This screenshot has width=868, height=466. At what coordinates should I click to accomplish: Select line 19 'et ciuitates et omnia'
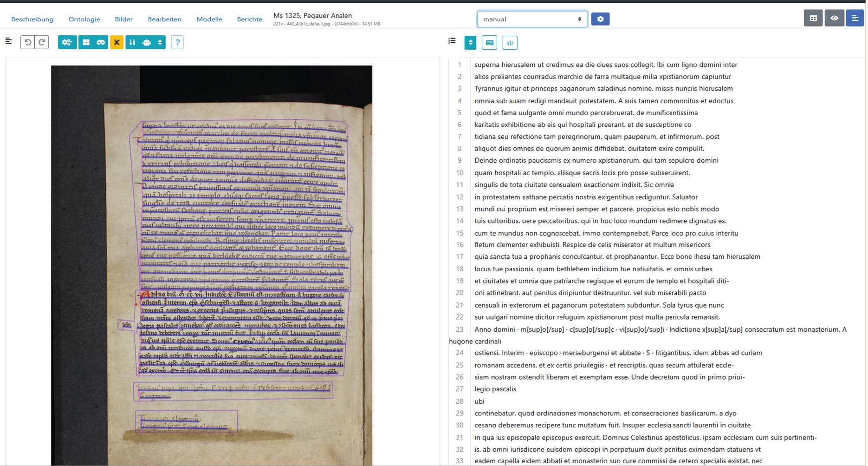[x=602, y=281]
